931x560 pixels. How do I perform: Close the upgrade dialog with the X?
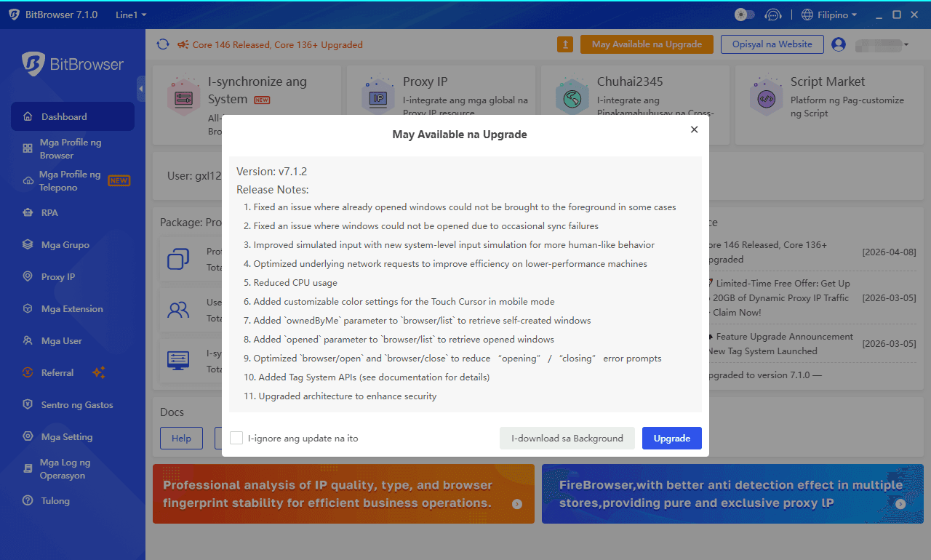694,129
